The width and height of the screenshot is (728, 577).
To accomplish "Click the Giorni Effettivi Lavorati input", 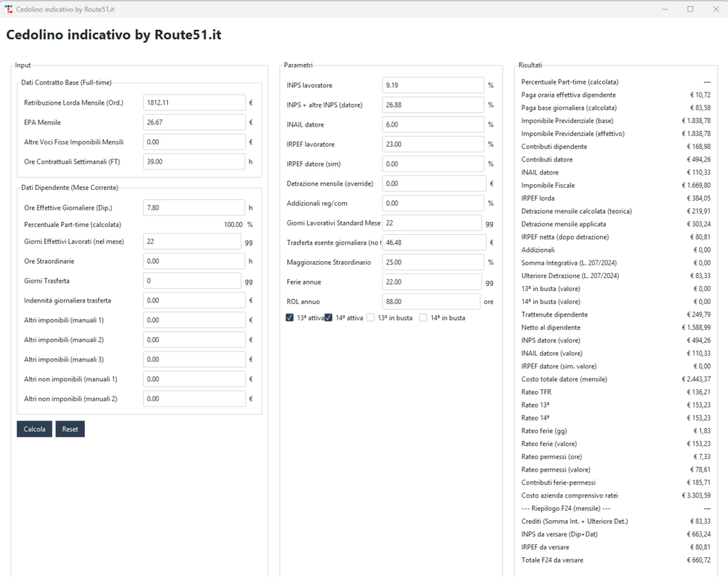I will click(192, 241).
